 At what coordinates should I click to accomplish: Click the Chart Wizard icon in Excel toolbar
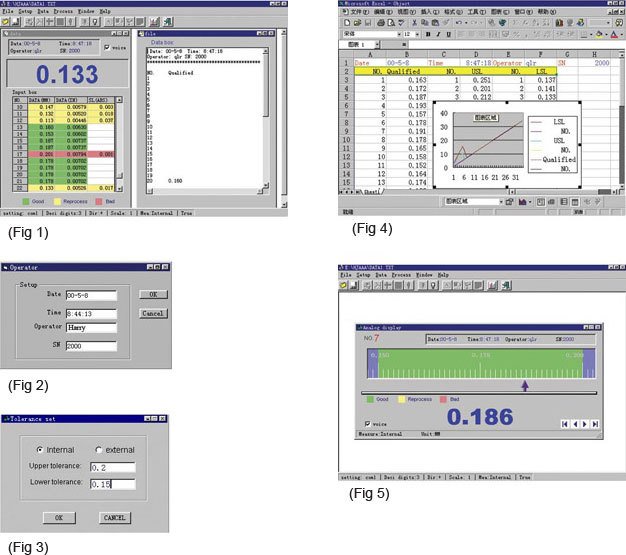tap(559, 23)
